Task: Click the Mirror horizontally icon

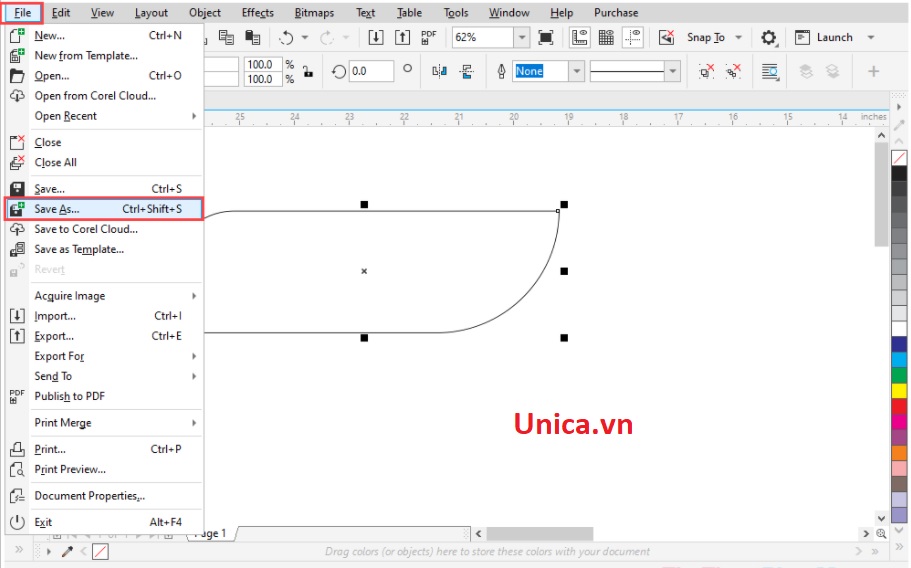Action: [440, 71]
